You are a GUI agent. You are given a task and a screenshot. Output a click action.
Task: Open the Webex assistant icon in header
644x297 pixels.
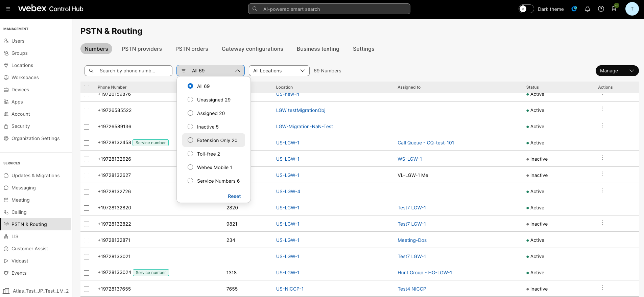[574, 9]
